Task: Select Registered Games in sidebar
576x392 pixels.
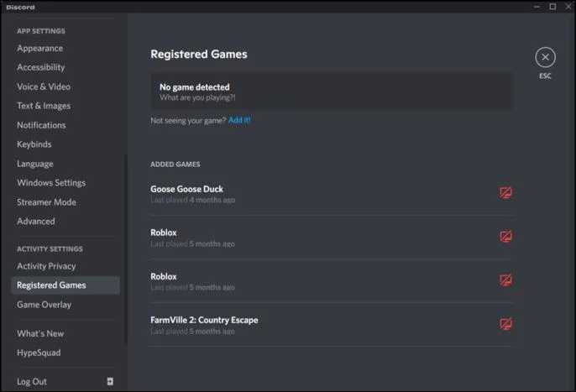Action: click(65, 285)
